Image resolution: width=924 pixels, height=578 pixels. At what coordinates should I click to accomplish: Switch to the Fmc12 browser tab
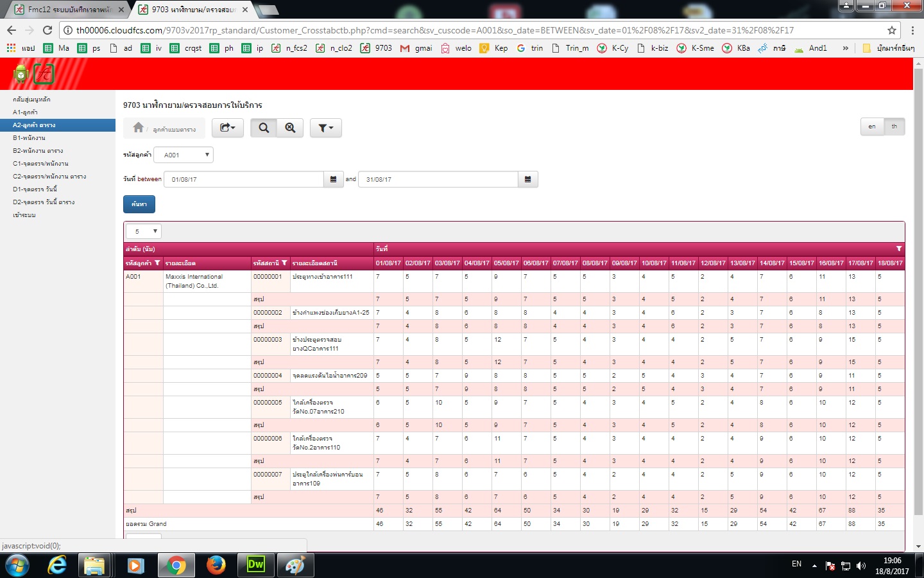(69, 10)
